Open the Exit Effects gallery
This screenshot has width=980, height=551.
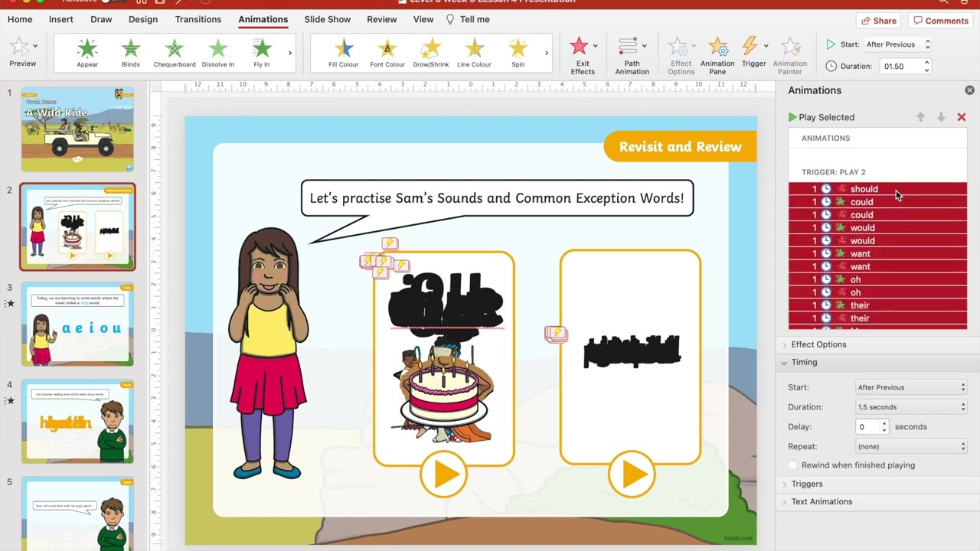point(583,56)
